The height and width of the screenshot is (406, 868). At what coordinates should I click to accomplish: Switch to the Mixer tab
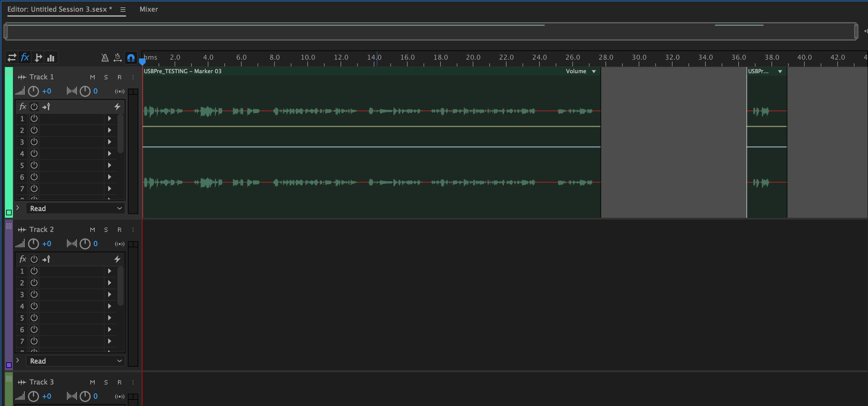[148, 9]
